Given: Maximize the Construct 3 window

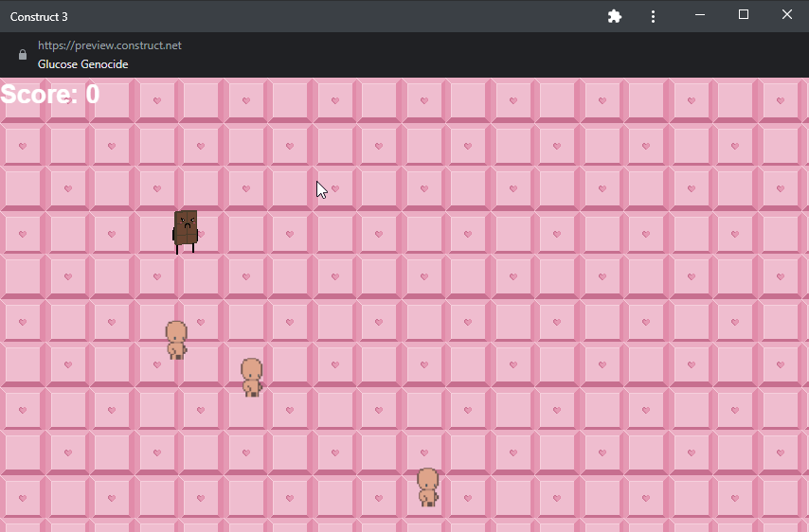Looking at the screenshot, I should pos(744,14).
